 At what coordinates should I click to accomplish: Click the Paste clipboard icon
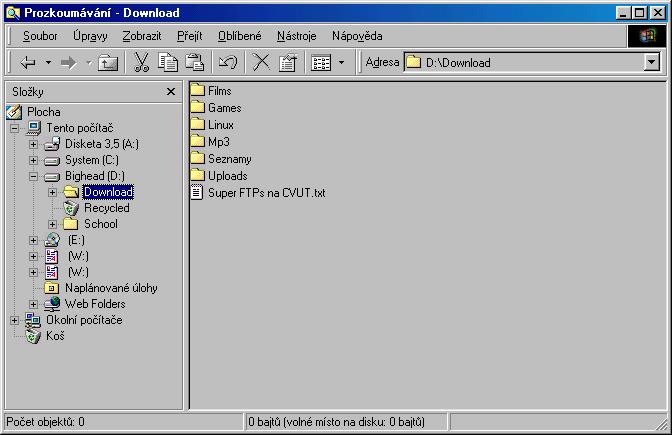click(194, 63)
